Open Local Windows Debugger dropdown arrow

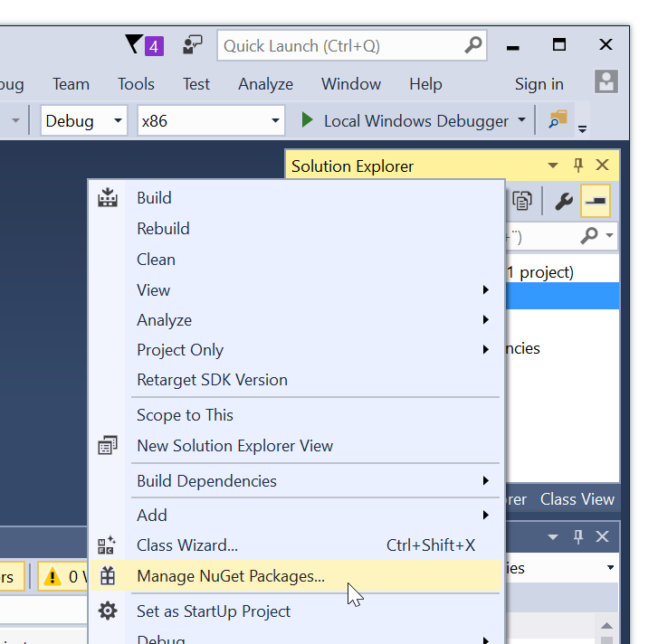click(x=521, y=120)
